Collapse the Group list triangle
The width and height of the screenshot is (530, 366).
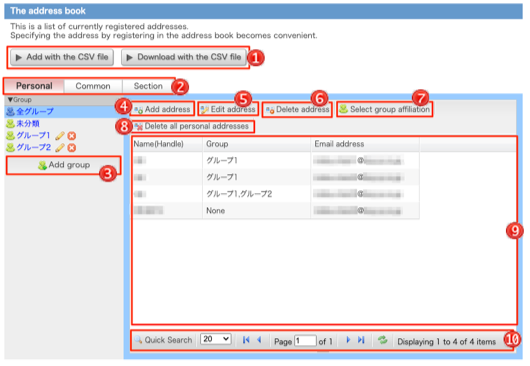tap(10, 100)
